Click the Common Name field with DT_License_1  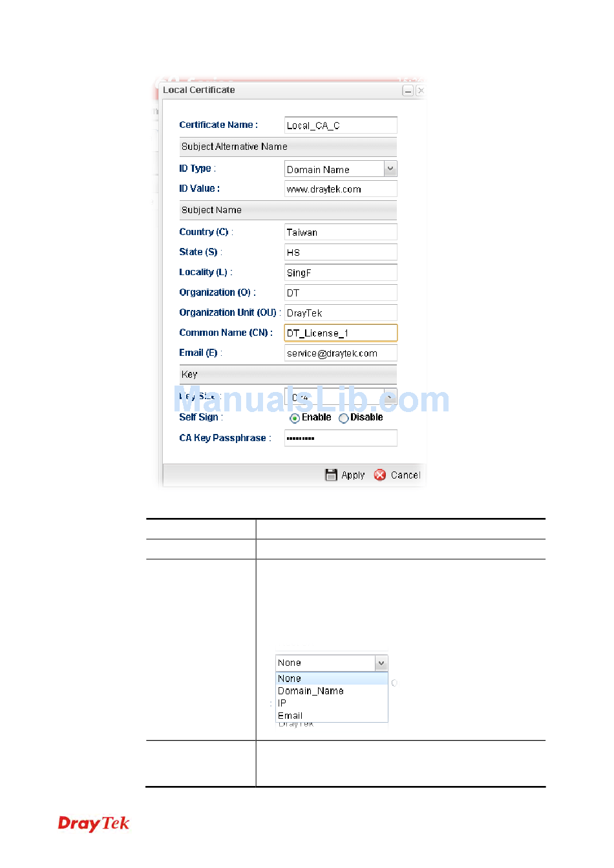341,333
